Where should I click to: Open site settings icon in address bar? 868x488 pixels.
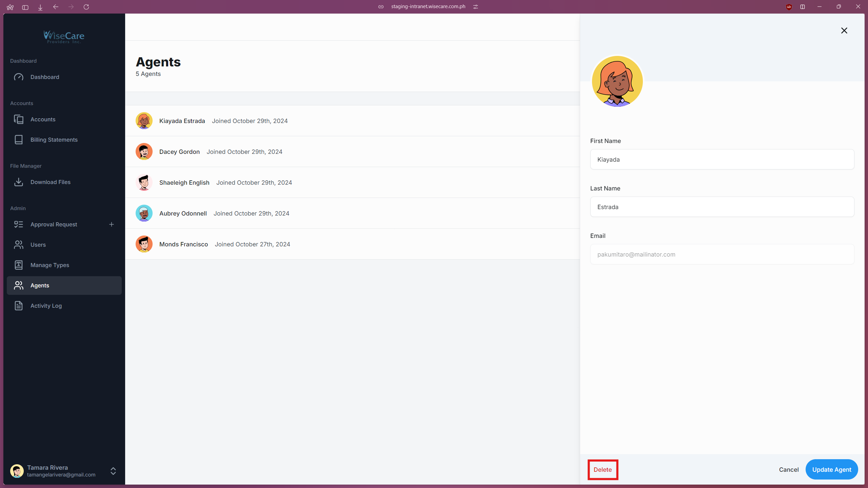(475, 7)
